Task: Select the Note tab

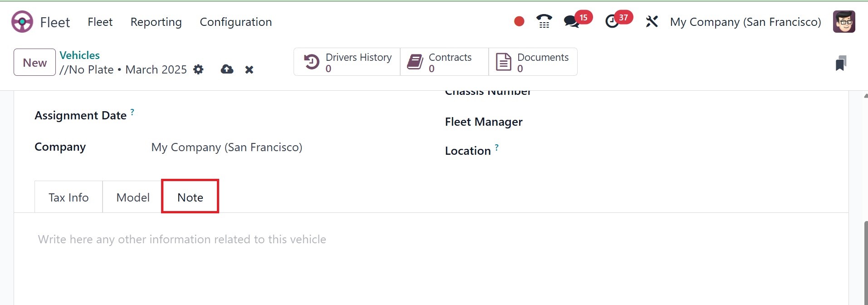Action: pyautogui.click(x=190, y=197)
